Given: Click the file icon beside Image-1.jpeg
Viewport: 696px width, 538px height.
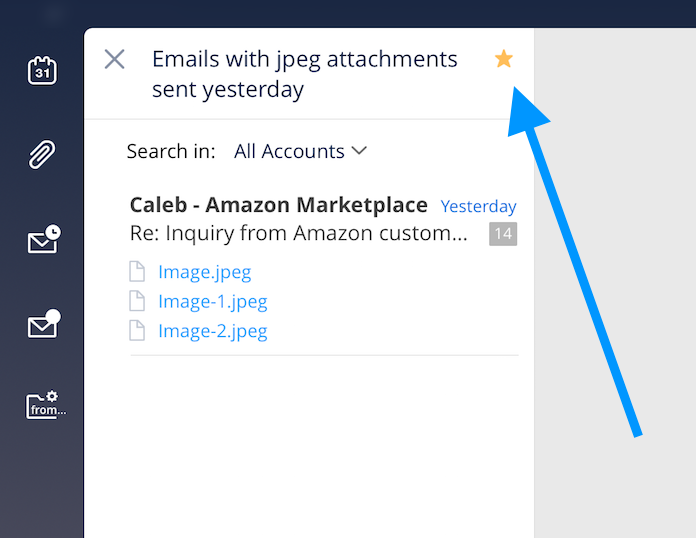Looking at the screenshot, I should point(137,301).
